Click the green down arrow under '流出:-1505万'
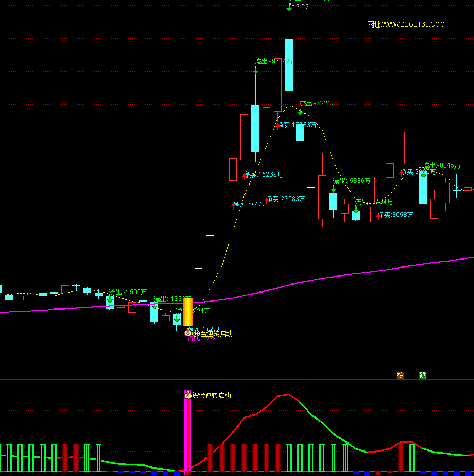The height and width of the screenshot is (476, 474). point(110,300)
